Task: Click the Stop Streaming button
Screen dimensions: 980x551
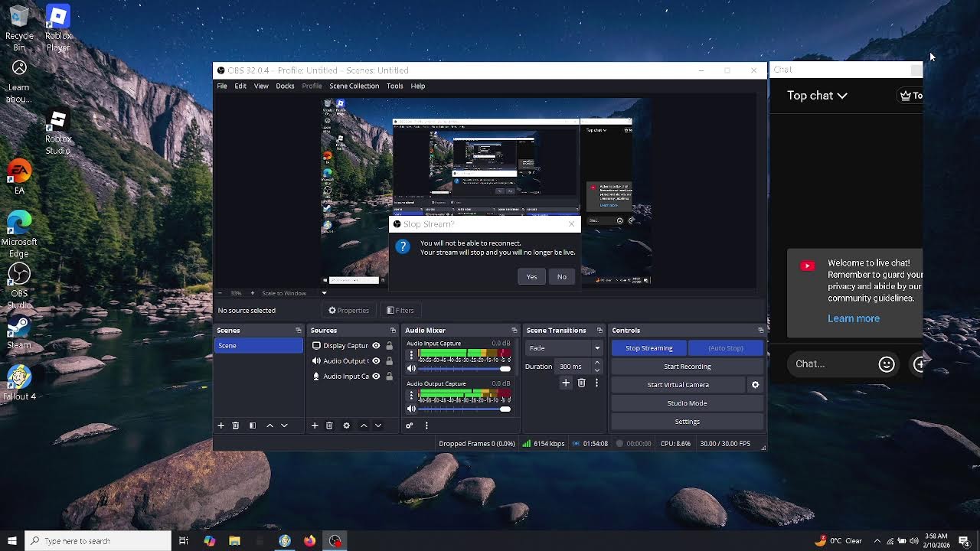Action: pos(649,348)
